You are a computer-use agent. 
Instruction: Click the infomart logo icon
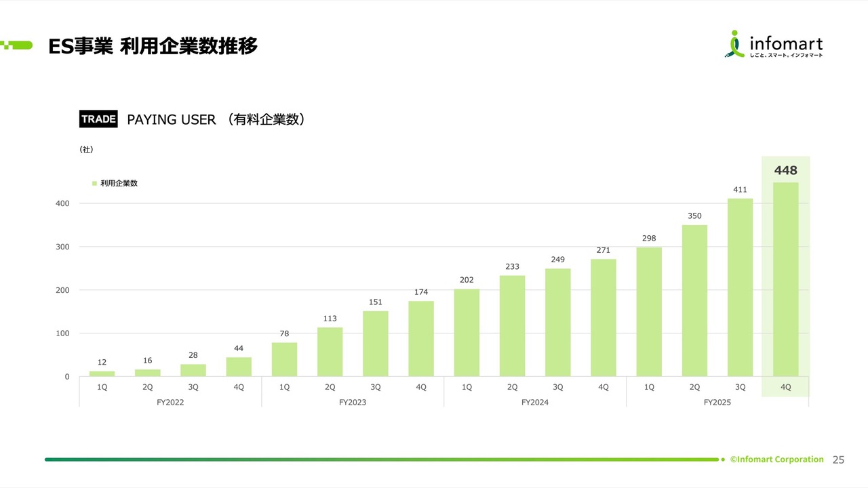(x=734, y=44)
